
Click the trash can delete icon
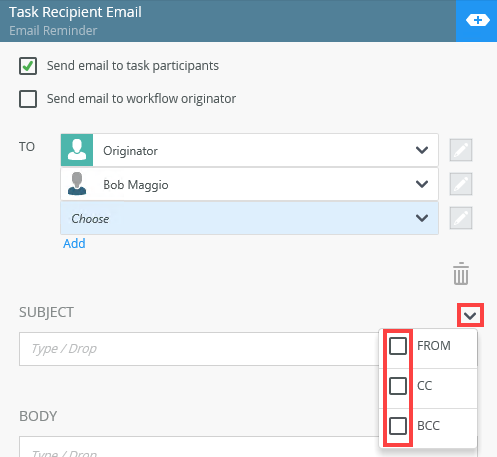461,274
